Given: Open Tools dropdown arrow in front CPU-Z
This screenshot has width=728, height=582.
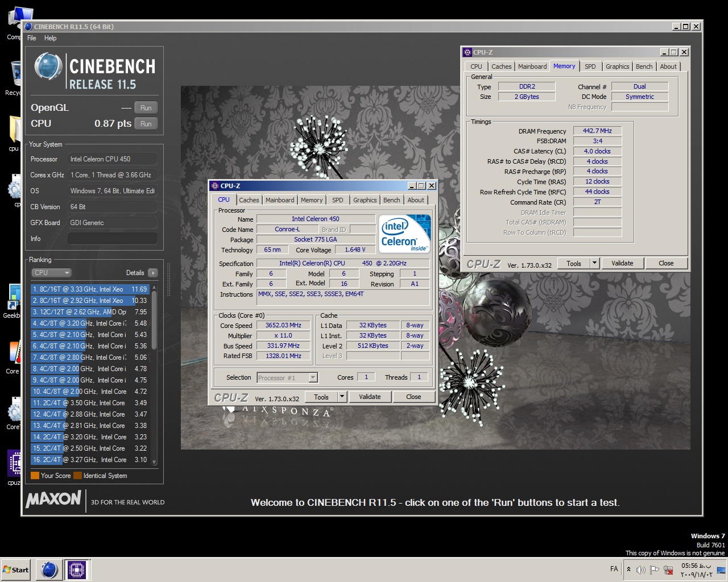Looking at the screenshot, I should tap(342, 397).
